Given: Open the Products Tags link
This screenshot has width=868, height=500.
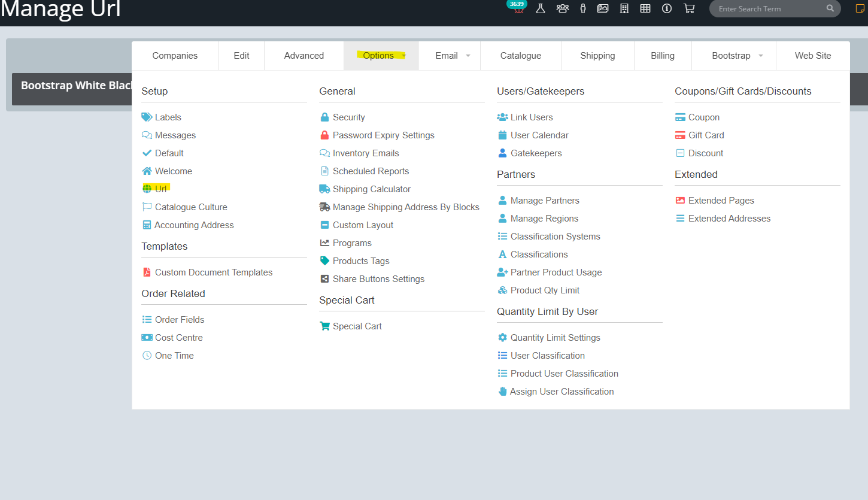Looking at the screenshot, I should click(x=361, y=261).
